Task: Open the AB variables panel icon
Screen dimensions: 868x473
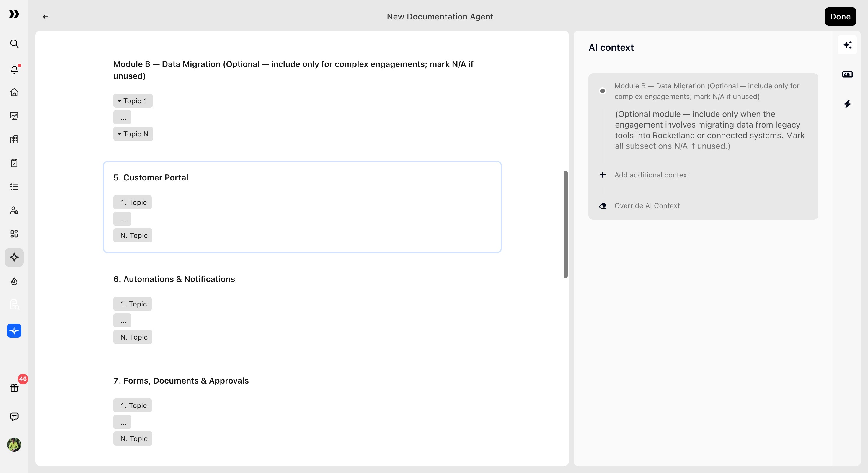Action: click(847, 74)
